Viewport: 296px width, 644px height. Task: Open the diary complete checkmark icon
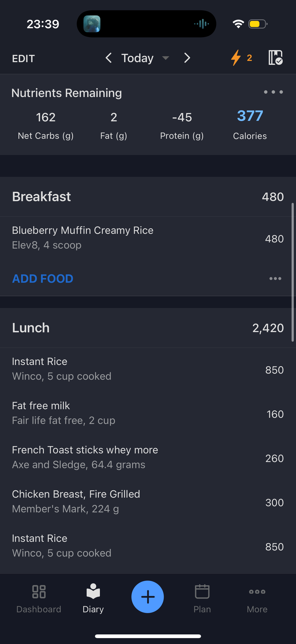[276, 57]
